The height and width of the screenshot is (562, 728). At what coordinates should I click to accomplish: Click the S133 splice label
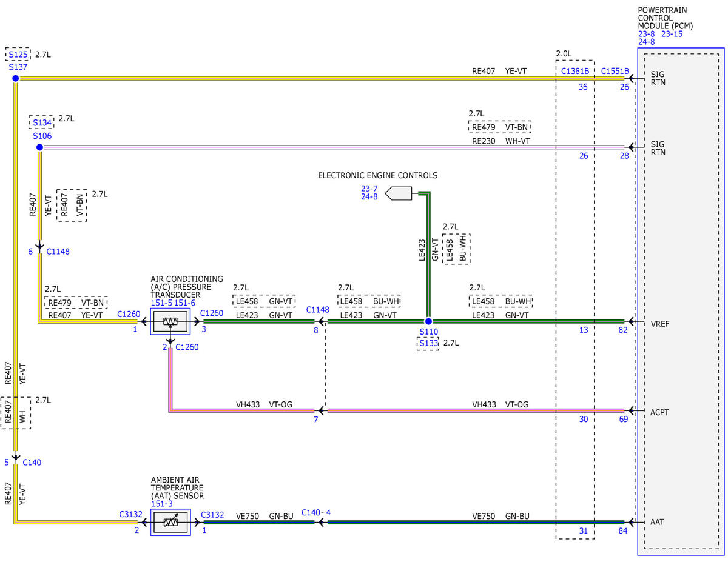[428, 343]
